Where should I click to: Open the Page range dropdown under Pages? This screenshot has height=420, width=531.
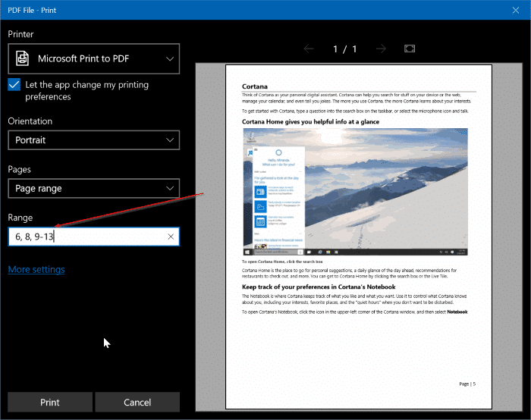click(94, 188)
